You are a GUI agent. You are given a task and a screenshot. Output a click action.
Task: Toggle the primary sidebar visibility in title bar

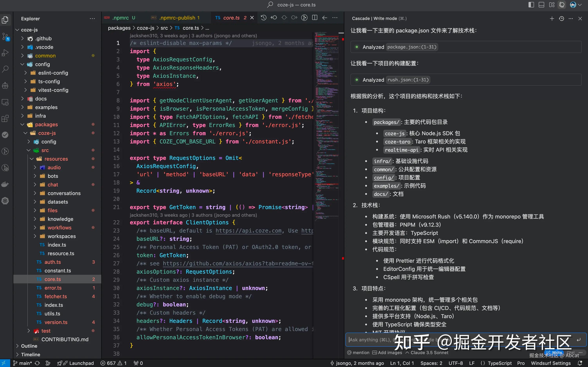[x=531, y=5]
